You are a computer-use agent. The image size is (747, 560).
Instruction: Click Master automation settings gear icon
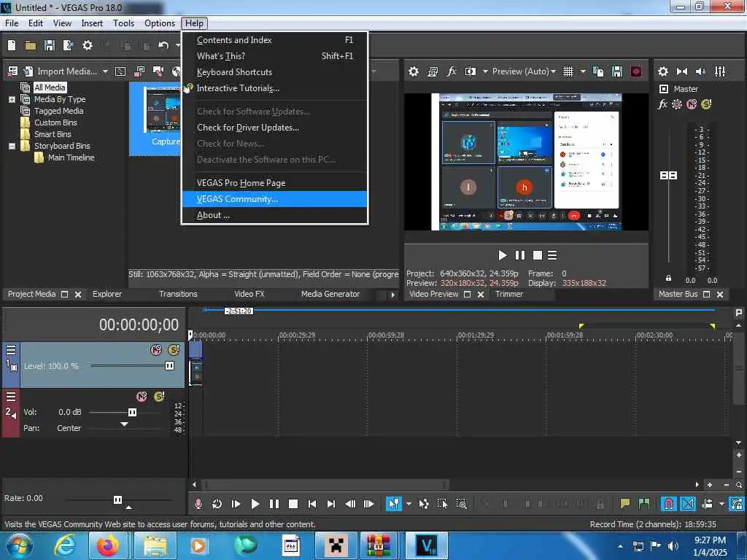point(676,104)
